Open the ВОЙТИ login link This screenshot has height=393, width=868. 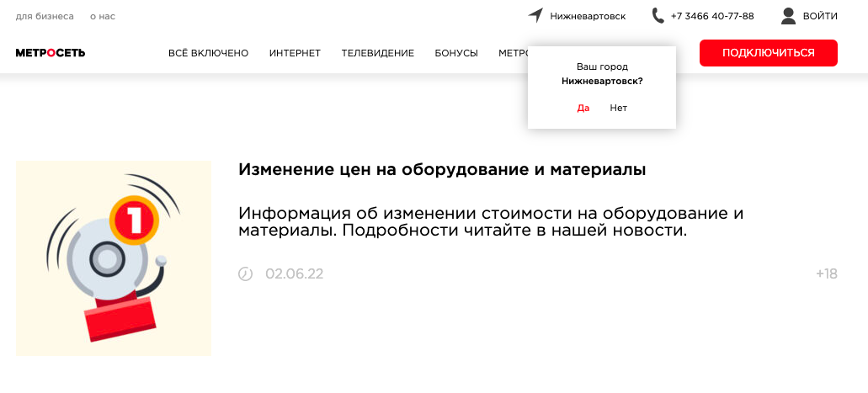[820, 16]
